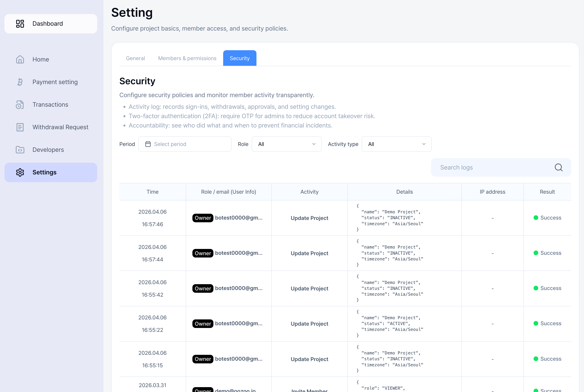Focus the Search logs field
The width and height of the screenshot is (584, 392).
pos(501,167)
